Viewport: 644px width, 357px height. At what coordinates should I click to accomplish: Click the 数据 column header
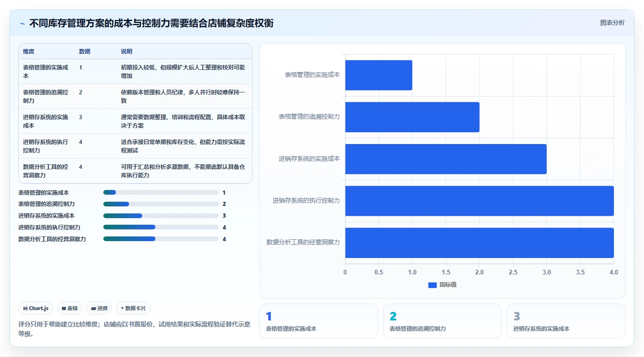tap(84, 52)
